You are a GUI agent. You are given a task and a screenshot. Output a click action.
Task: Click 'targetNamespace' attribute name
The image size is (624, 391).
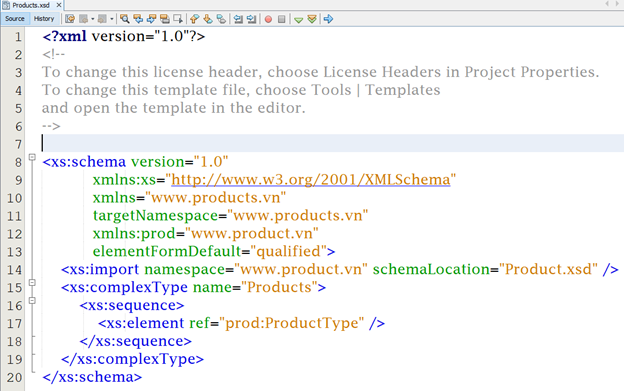(156, 216)
